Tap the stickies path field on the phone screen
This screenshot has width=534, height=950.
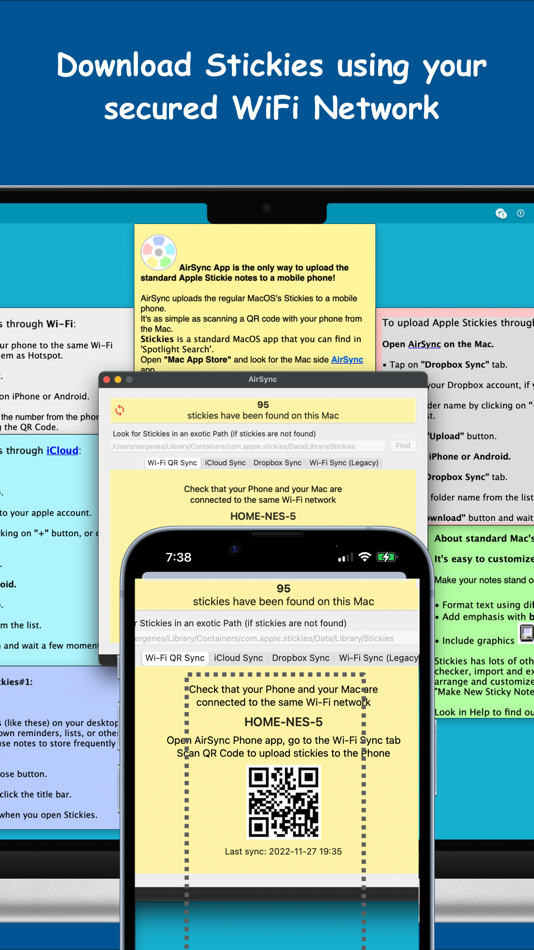tap(276, 638)
